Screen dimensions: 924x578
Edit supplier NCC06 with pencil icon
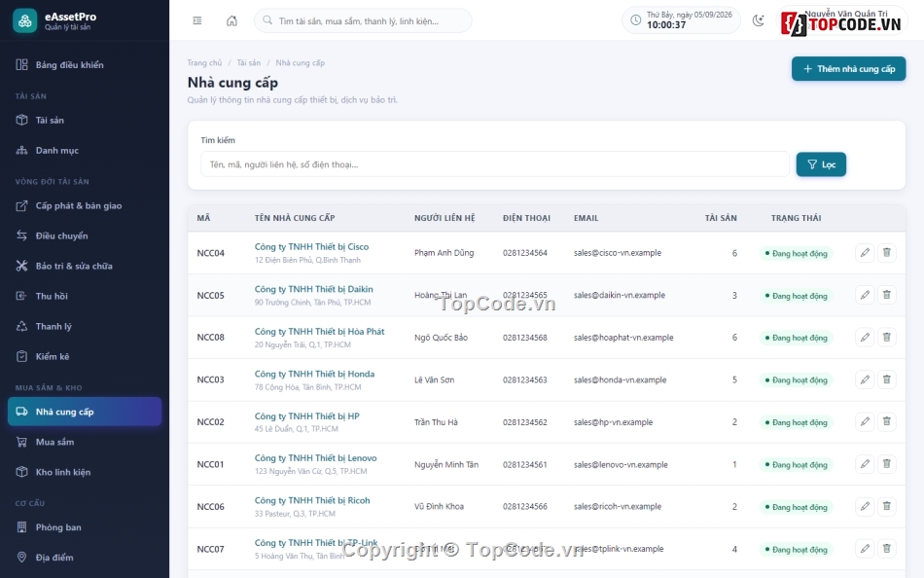click(x=865, y=506)
